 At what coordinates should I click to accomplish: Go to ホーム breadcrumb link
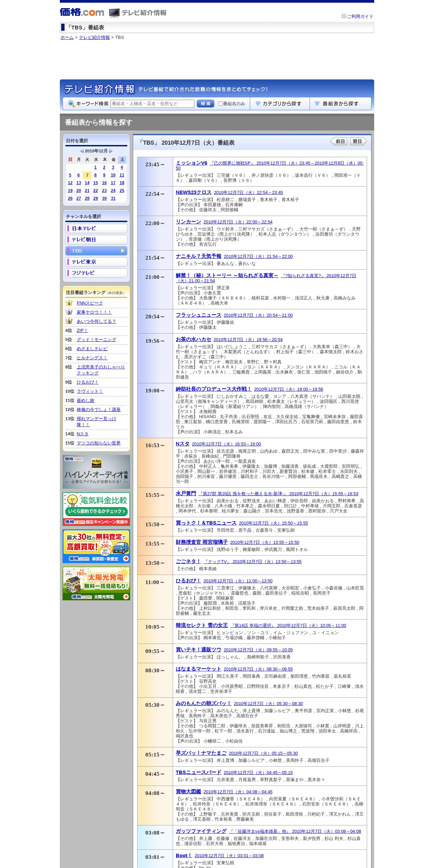tap(67, 38)
